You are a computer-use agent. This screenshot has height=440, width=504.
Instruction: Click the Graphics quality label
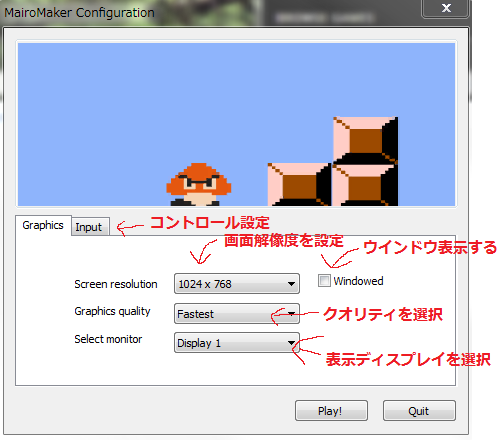point(112,311)
